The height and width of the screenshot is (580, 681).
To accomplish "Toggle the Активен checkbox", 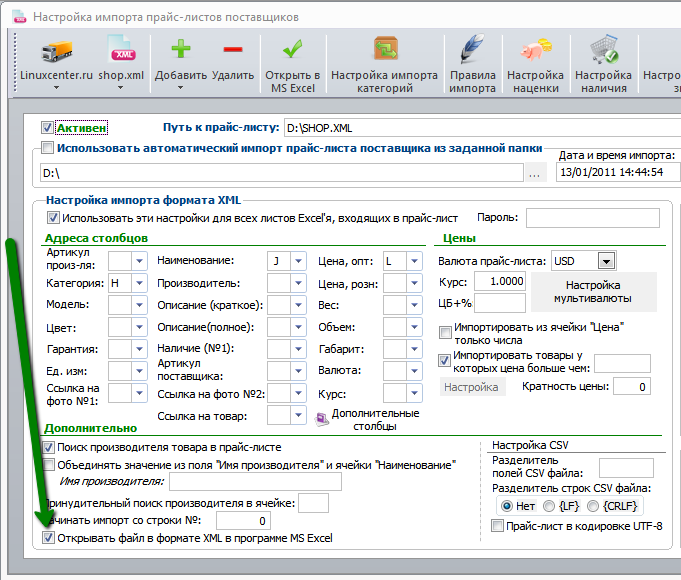I will [47, 128].
